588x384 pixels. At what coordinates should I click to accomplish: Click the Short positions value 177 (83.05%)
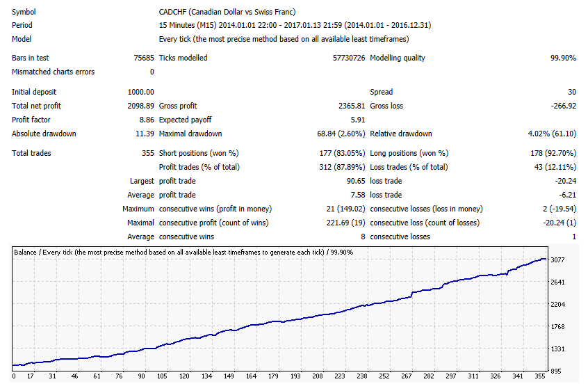coord(342,153)
